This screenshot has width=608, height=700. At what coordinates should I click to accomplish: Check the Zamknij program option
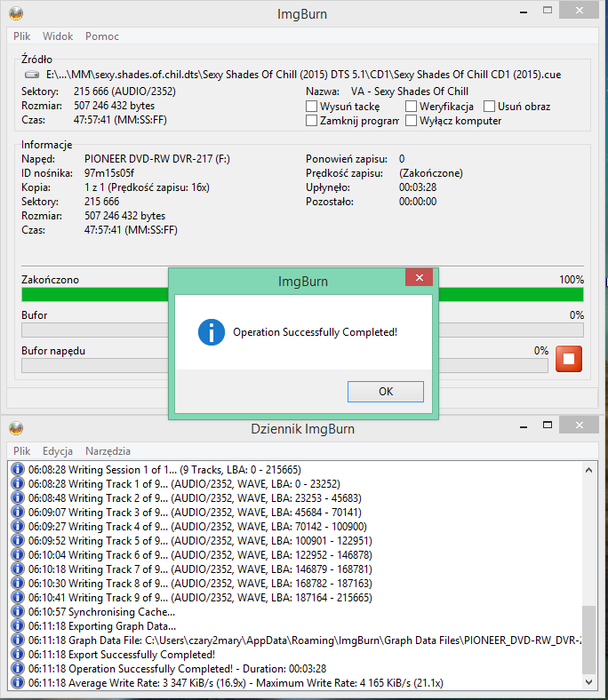point(311,121)
